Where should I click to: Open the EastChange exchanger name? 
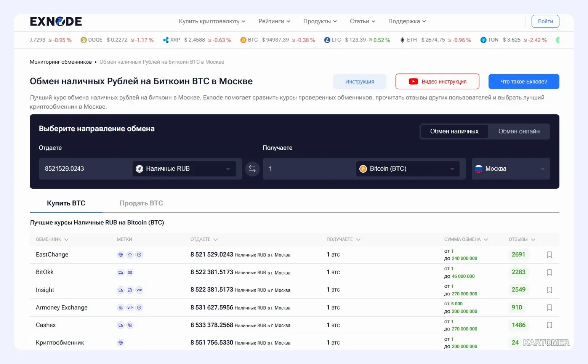[x=52, y=255]
